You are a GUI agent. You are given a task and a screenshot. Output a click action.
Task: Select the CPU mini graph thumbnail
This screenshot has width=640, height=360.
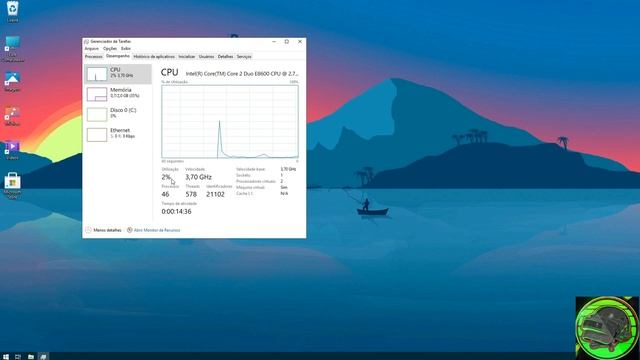(x=97, y=74)
